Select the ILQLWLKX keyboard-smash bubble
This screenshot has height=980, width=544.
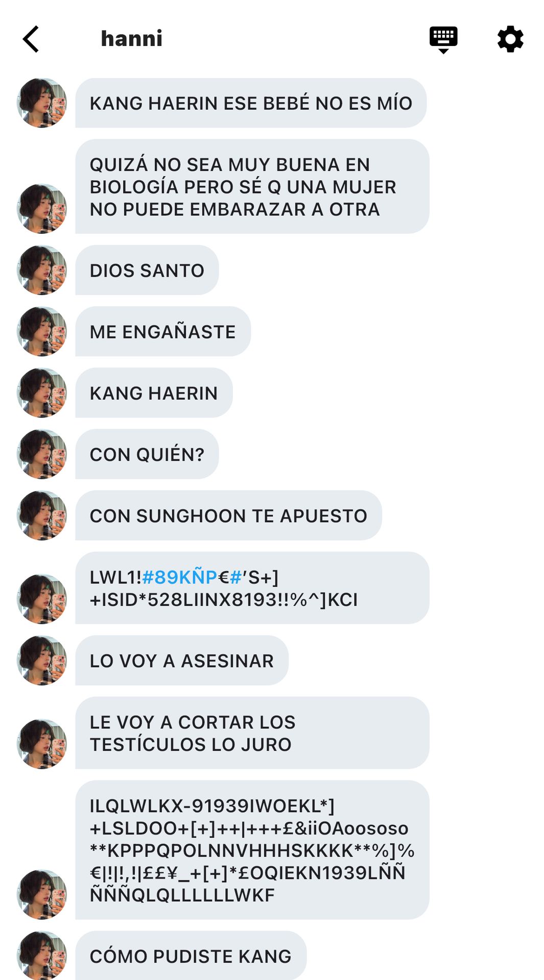pos(252,850)
